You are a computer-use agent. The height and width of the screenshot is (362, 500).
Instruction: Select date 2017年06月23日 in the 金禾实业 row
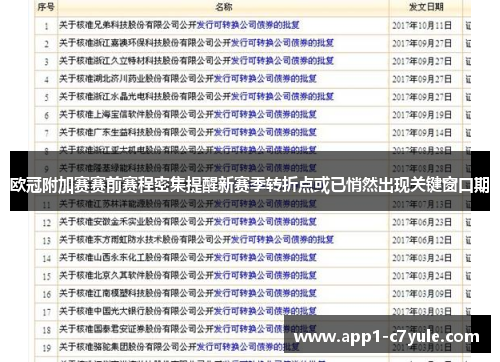click(x=422, y=223)
